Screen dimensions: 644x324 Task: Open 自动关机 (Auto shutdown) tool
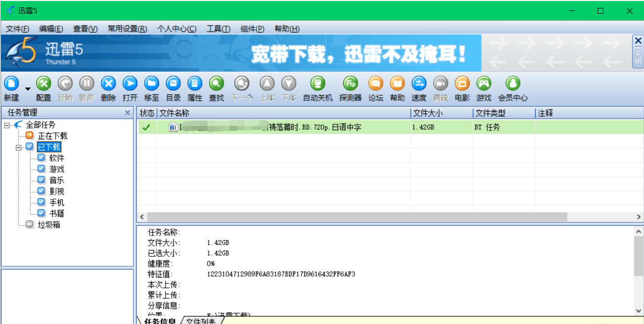(318, 83)
